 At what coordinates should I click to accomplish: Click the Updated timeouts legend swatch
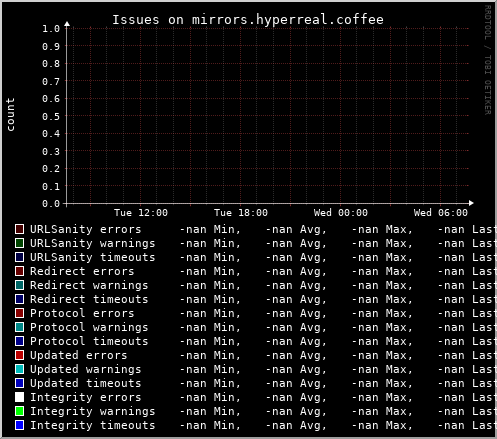[x=19, y=383]
